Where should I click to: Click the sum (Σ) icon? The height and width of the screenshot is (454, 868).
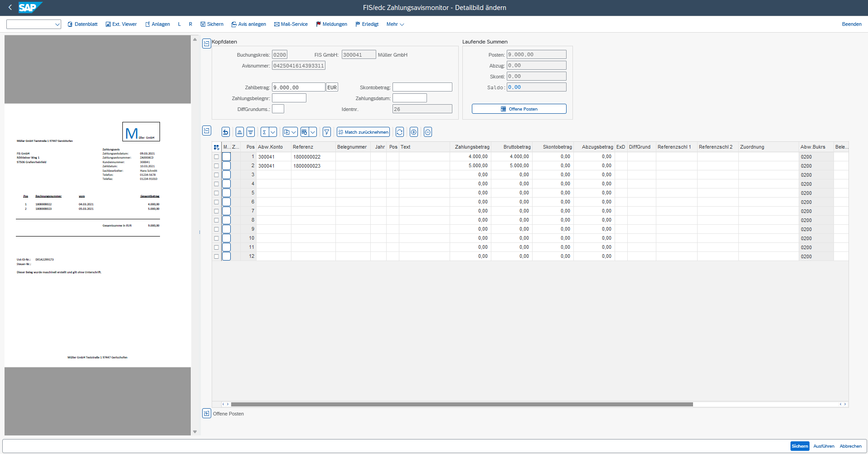[x=265, y=132]
